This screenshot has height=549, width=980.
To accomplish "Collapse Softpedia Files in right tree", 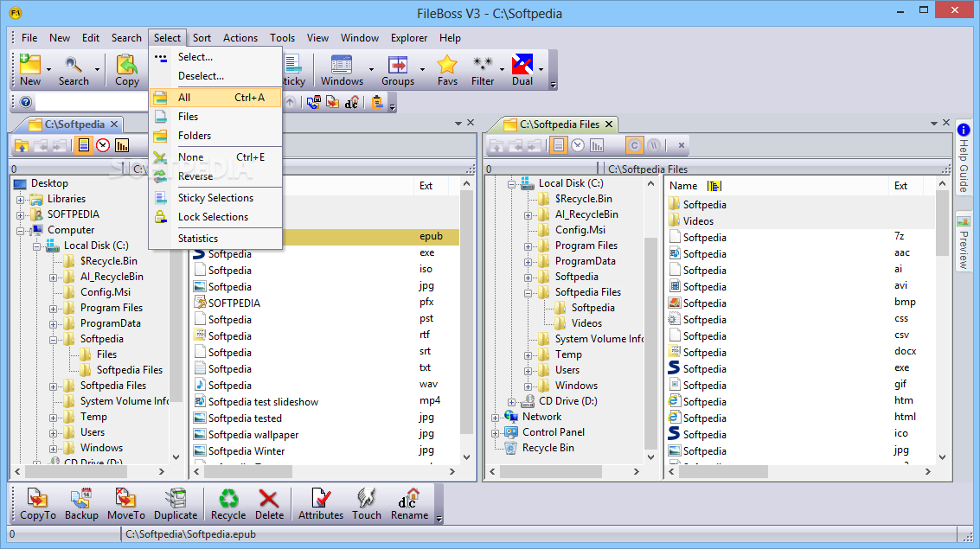I will (x=528, y=293).
